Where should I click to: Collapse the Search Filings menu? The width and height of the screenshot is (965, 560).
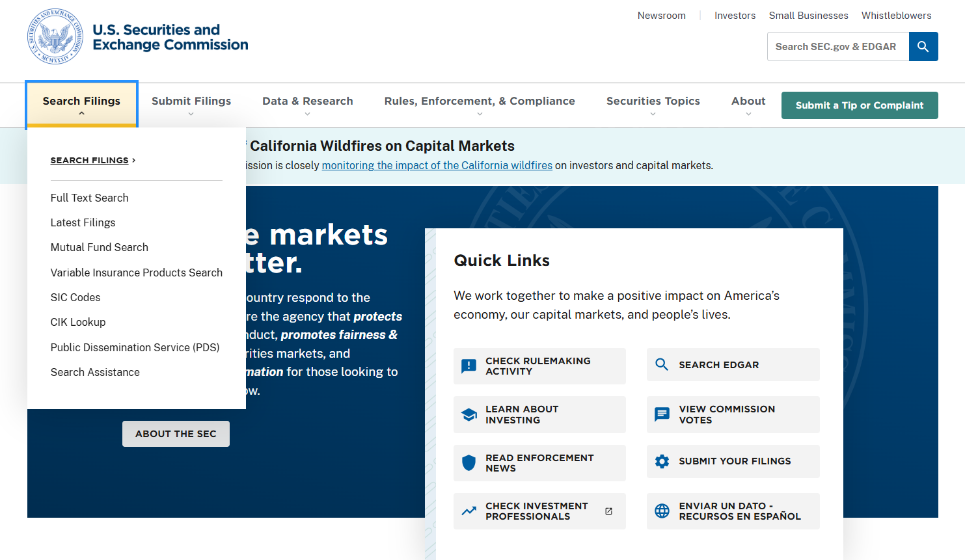click(81, 105)
